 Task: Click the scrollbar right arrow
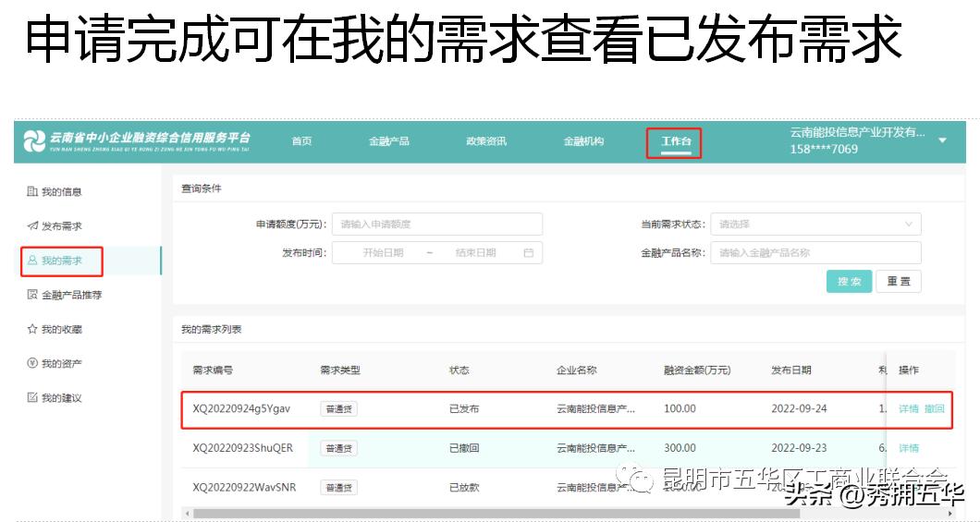[x=950, y=514]
